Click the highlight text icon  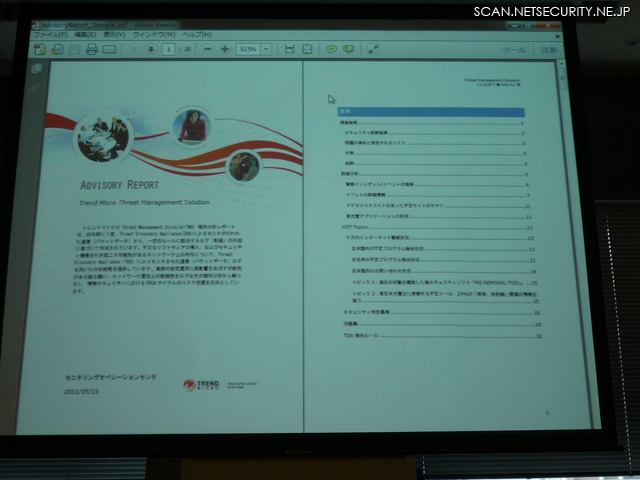click(349, 48)
